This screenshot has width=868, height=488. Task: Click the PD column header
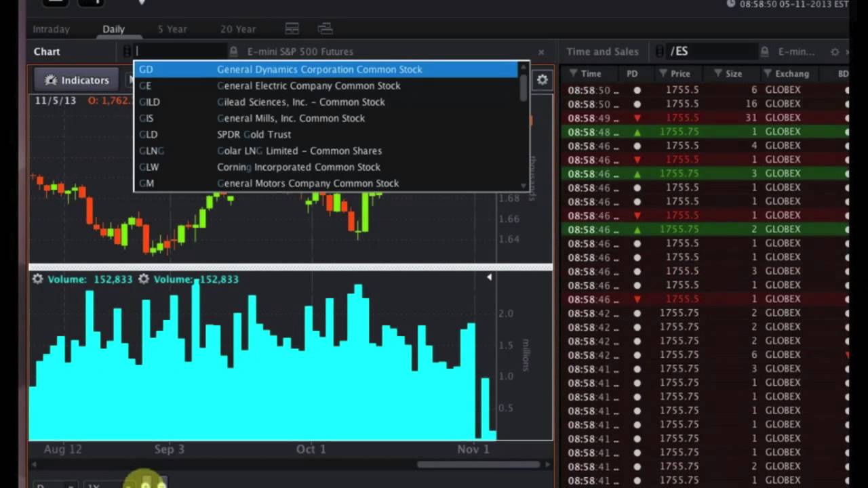[632, 73]
